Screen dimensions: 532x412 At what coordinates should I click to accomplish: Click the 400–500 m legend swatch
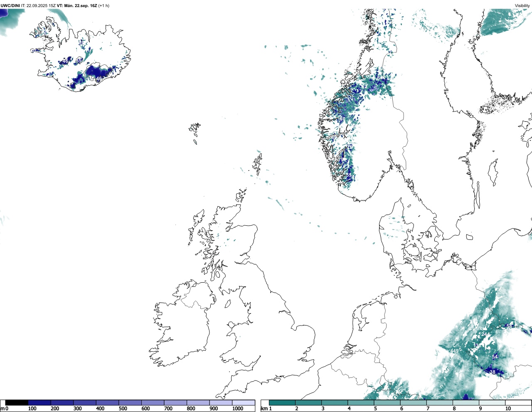pyautogui.click(x=107, y=402)
